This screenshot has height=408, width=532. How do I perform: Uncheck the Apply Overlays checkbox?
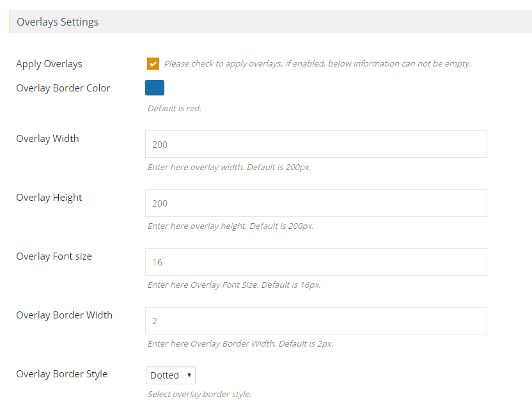153,63
